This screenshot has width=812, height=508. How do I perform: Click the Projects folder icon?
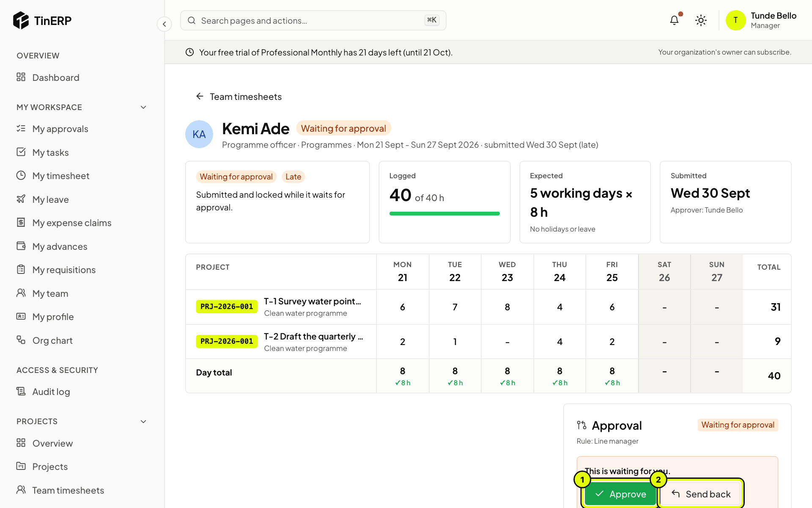21,466
